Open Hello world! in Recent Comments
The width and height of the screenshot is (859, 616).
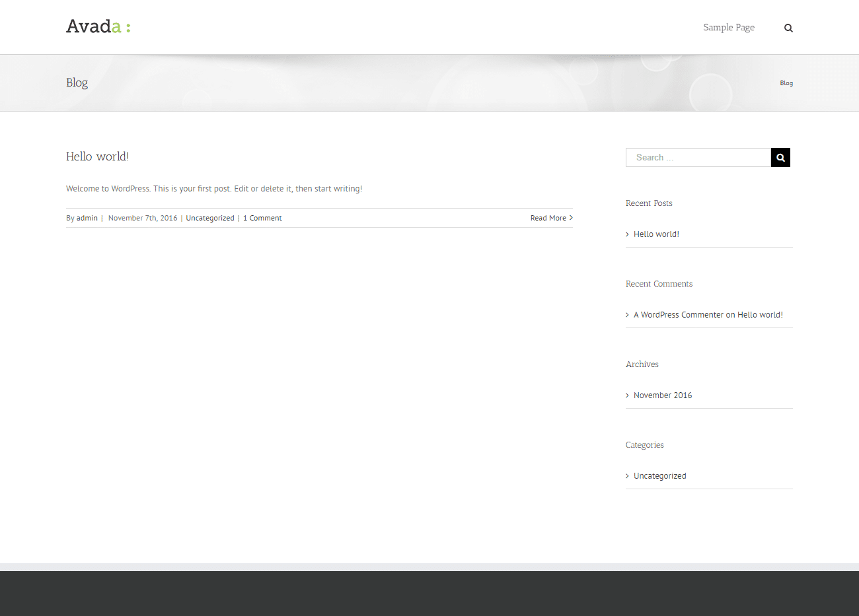click(x=760, y=315)
